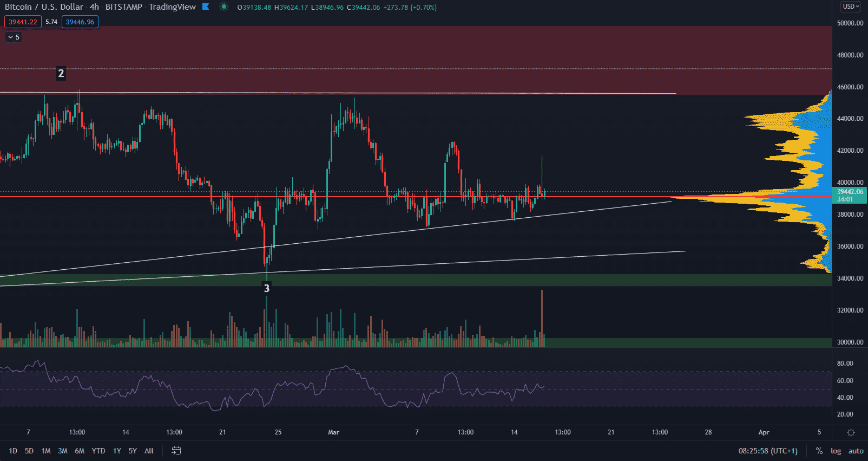
Task: Open the timezone menu showing UTC+1
Action: click(768, 451)
